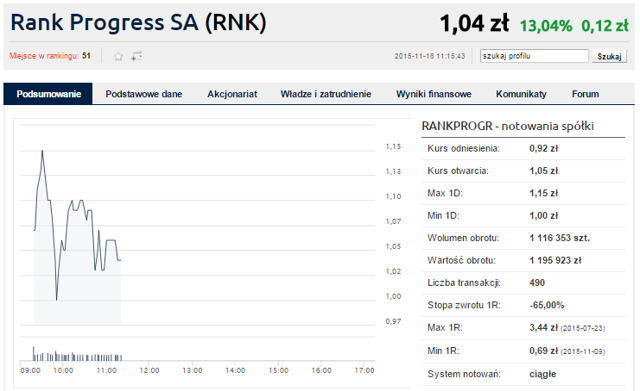The width and height of the screenshot is (640, 391).
Task: Click the 13,04% change value
Action: click(x=546, y=26)
